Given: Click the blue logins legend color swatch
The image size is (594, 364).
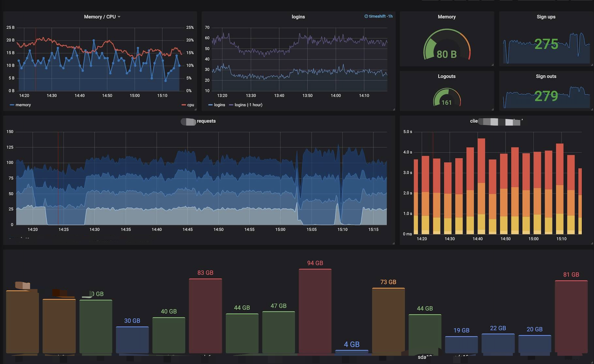Looking at the screenshot, I should 210,105.
